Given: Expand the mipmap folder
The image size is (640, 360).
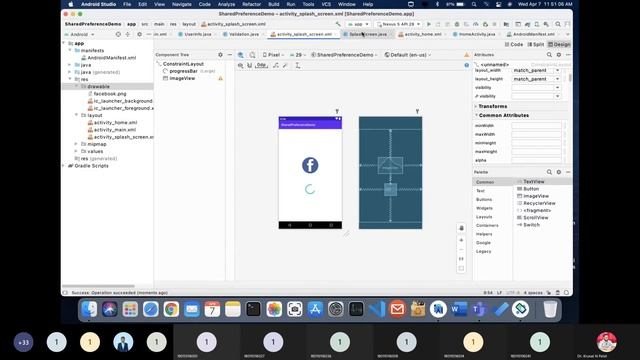Looking at the screenshot, I should tap(76, 144).
